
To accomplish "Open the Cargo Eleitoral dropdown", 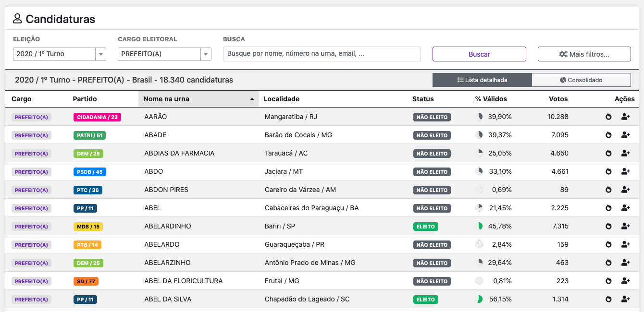I will click(x=164, y=54).
